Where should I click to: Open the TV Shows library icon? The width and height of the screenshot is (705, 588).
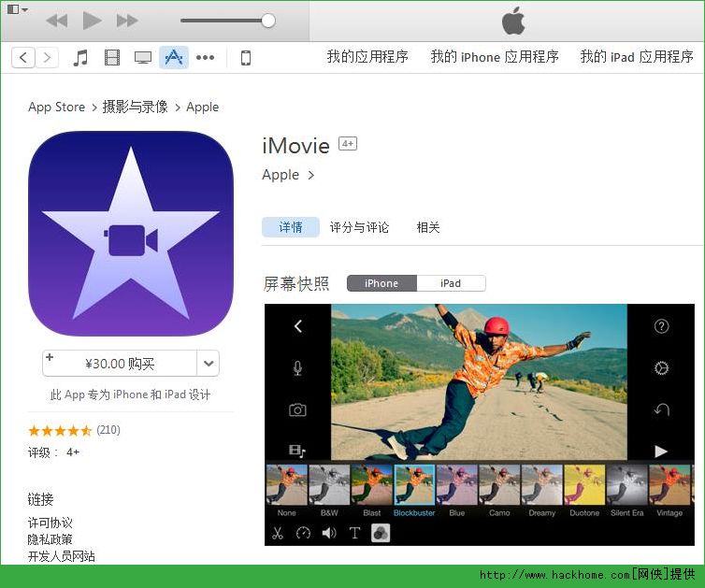[143, 58]
